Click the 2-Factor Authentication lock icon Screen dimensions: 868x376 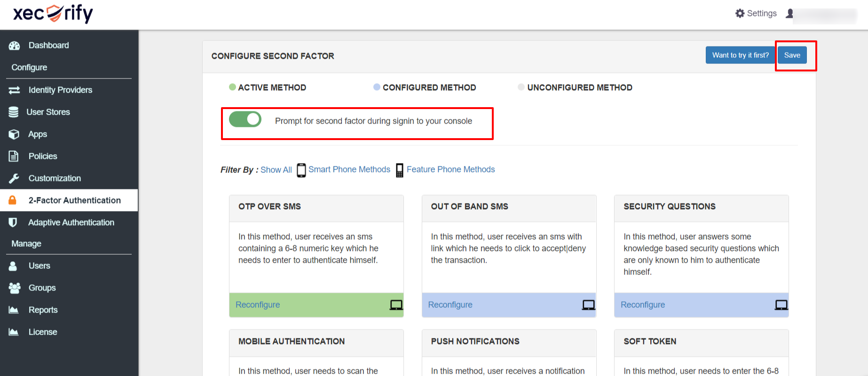13,200
